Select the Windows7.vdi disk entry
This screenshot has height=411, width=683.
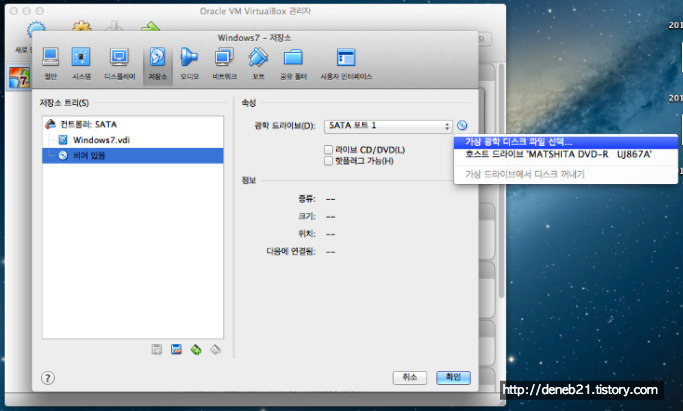coord(132,140)
